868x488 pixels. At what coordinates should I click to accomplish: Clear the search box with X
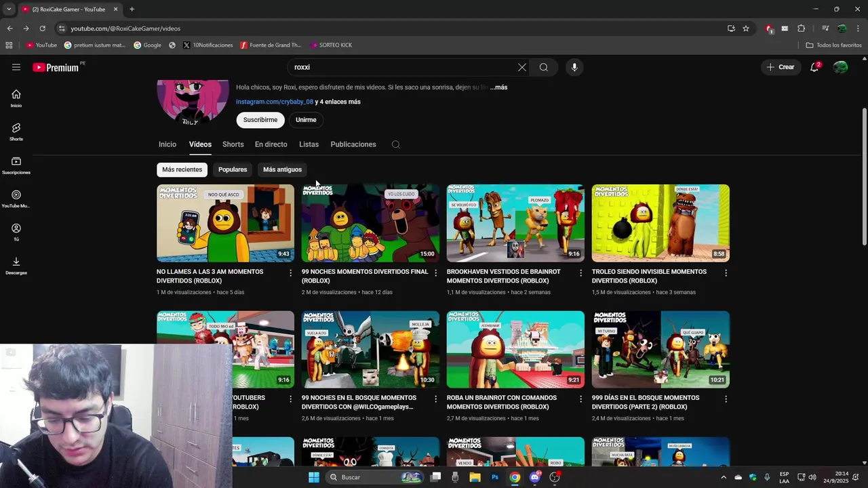(522, 67)
